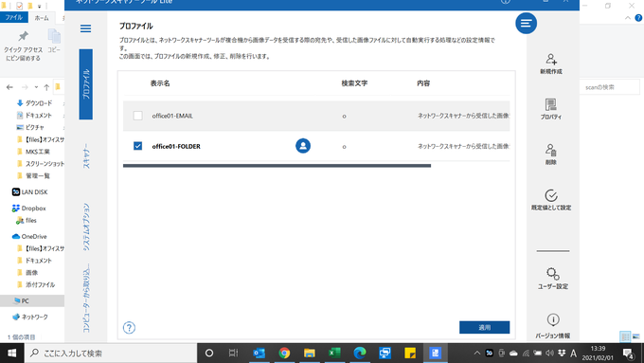Open 画像 folder under OneDrive
The width and height of the screenshot is (644, 363).
27,273
